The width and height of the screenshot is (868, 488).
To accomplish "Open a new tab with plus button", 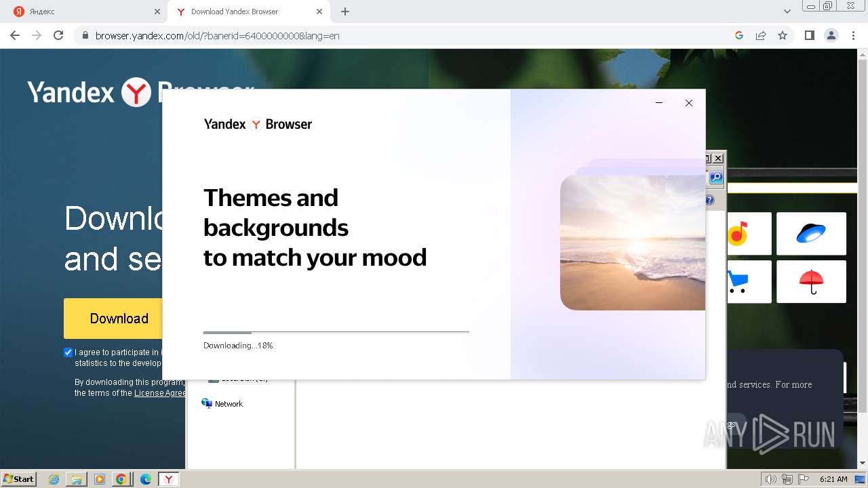I will 345,12.
